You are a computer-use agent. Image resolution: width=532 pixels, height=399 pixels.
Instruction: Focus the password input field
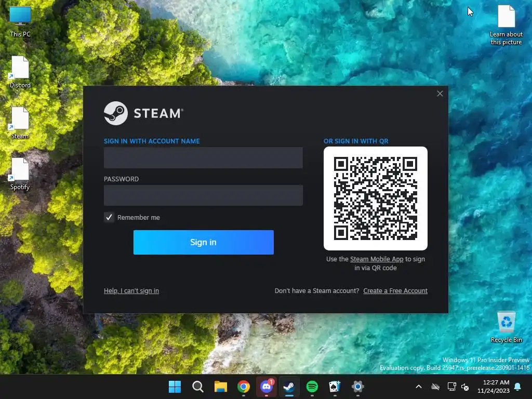203,195
